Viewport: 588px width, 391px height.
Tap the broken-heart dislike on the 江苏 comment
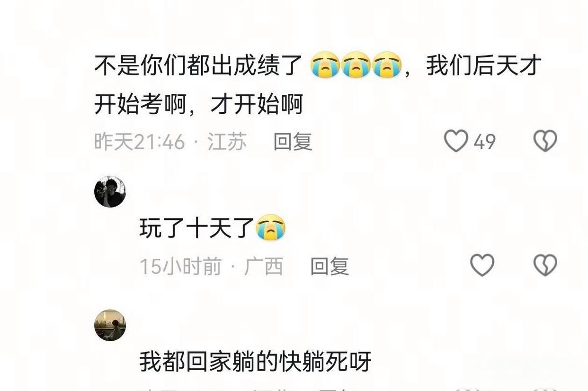point(545,141)
